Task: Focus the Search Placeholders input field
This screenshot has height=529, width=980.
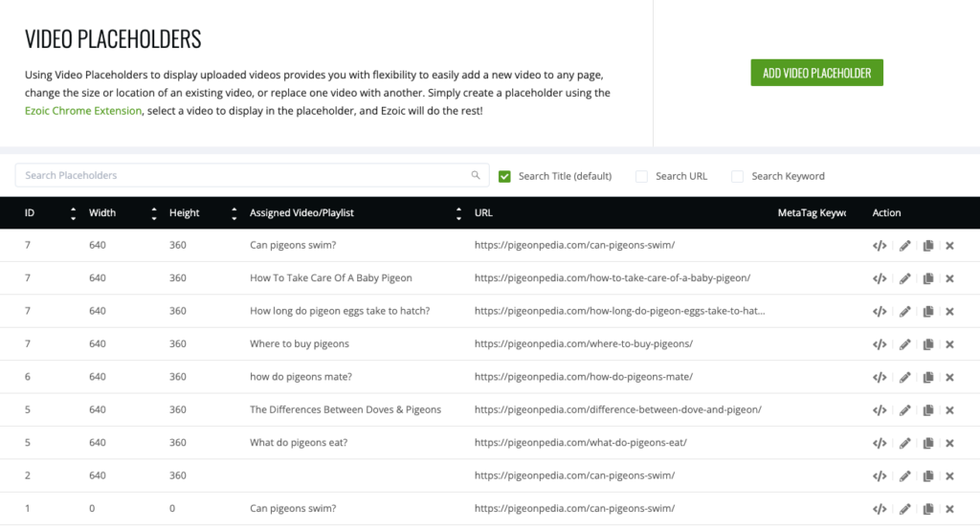Action: pyautogui.click(x=252, y=175)
